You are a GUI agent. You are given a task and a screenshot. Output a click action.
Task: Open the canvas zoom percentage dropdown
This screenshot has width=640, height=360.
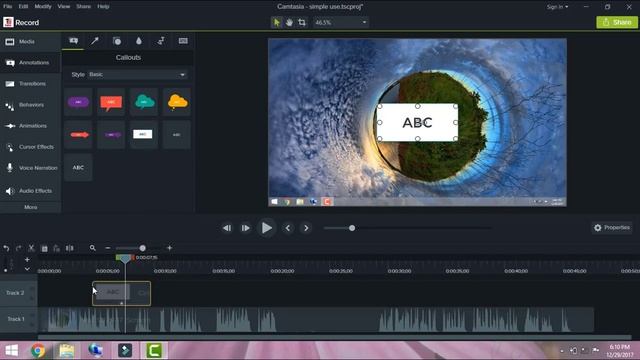(340, 22)
